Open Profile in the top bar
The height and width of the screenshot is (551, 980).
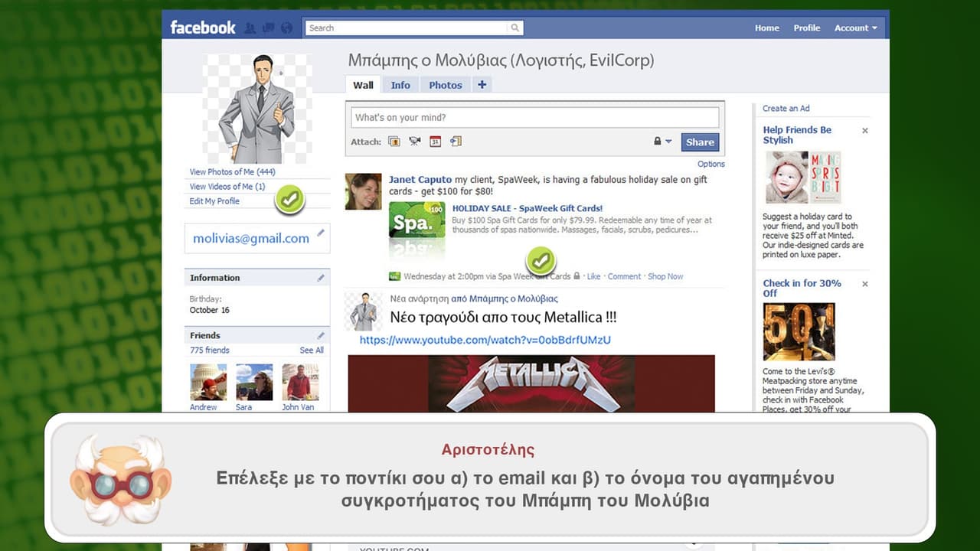point(807,28)
